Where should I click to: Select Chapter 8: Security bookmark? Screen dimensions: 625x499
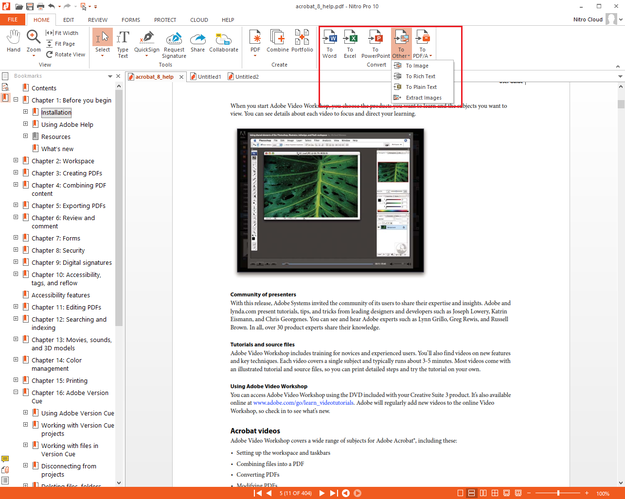(x=58, y=250)
